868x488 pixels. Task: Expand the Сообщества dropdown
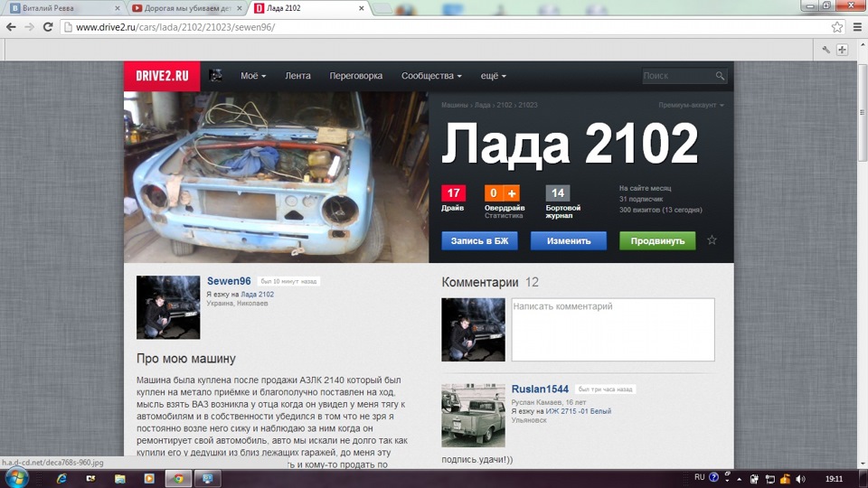[431, 76]
